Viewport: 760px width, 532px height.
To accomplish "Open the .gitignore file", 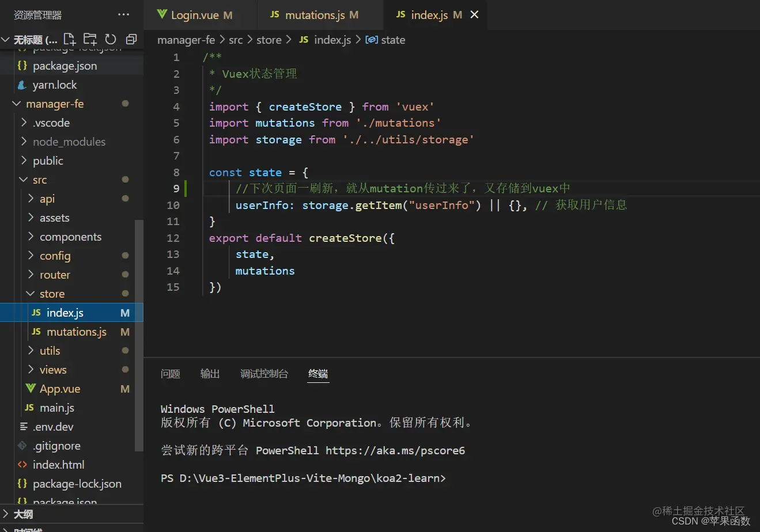I will coord(71,446).
